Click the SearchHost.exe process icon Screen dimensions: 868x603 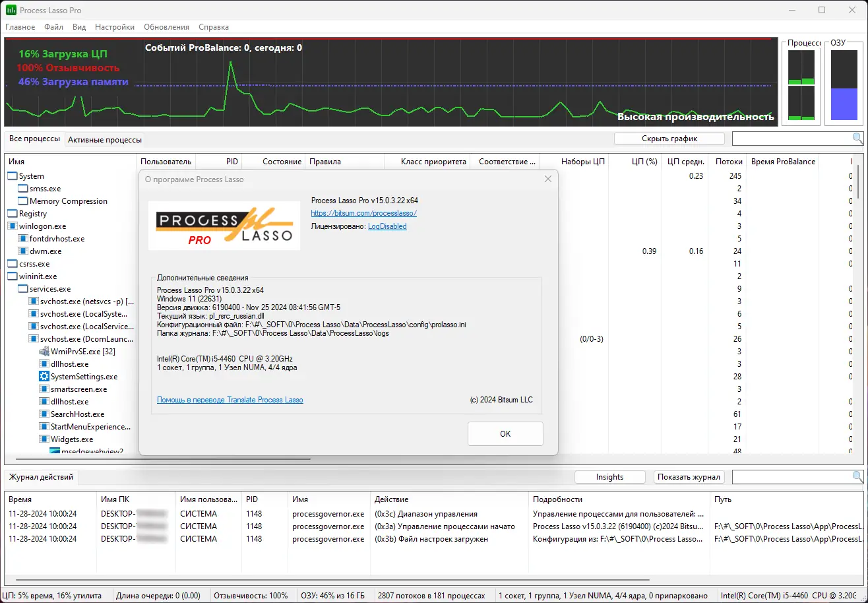pyautogui.click(x=44, y=414)
